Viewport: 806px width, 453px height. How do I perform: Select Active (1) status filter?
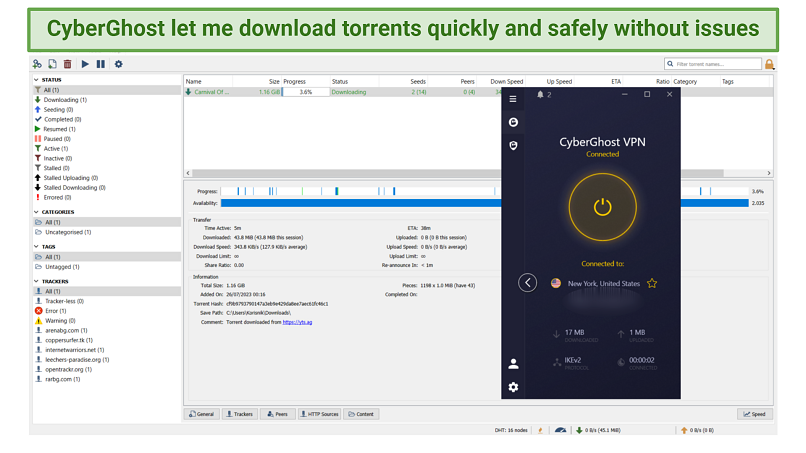51,149
